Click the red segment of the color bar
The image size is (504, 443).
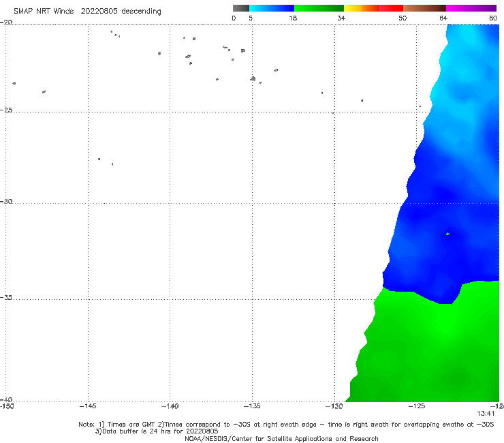(x=391, y=8)
